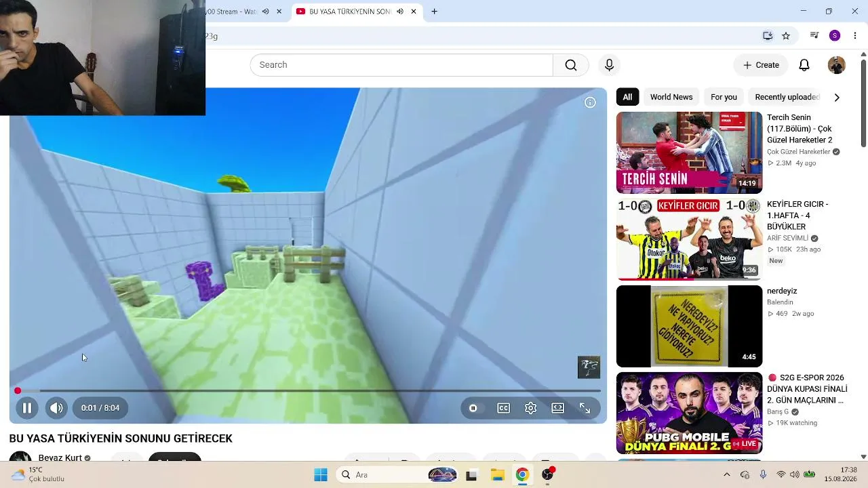
Task: Show more filter chips with the arrow
Action: 837,97
